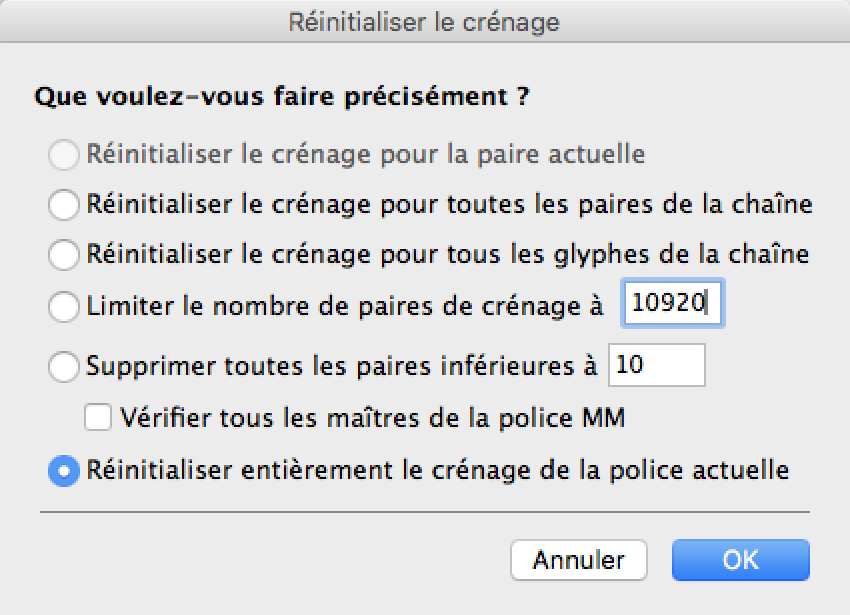The width and height of the screenshot is (850, 615).
Task: Pick 'Supprimer toutes les paires inférieures à' radio
Action: (x=63, y=367)
